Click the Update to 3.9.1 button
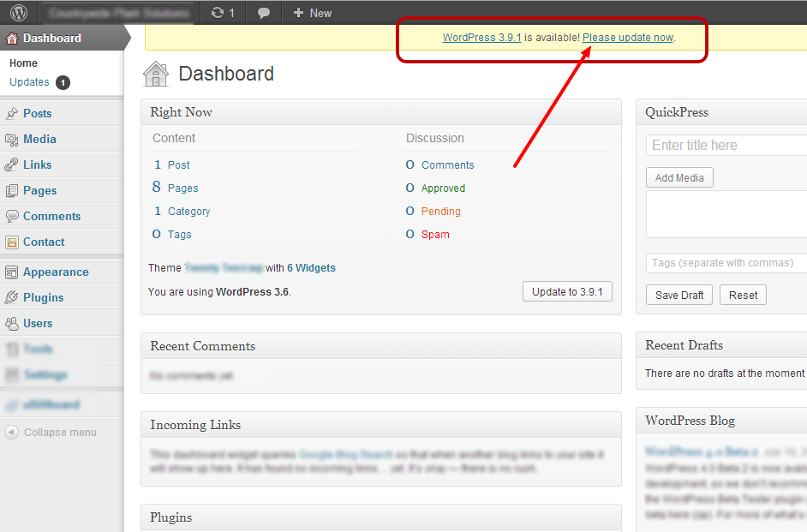This screenshot has height=532, width=807. point(567,292)
